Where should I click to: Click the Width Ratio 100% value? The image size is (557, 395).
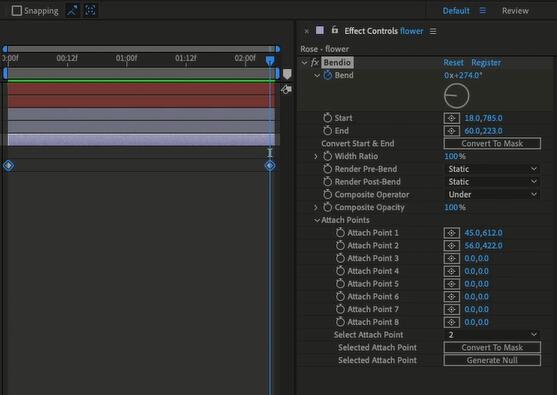[x=455, y=156]
